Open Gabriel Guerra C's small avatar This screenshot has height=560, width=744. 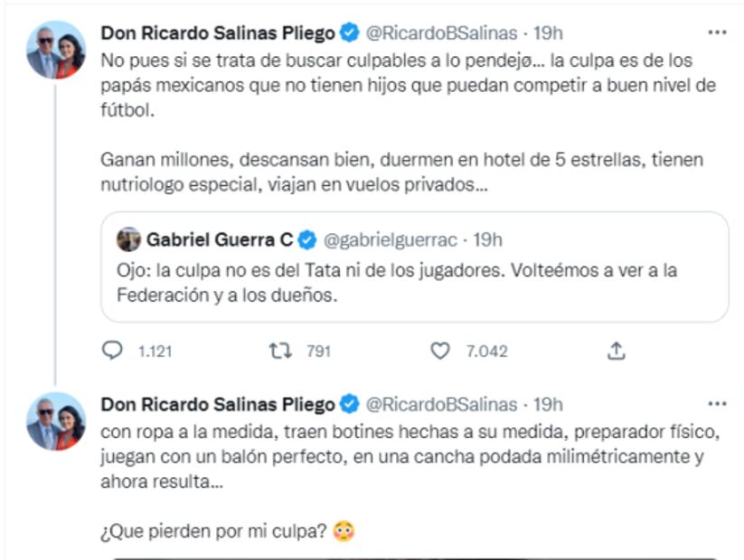(x=129, y=239)
